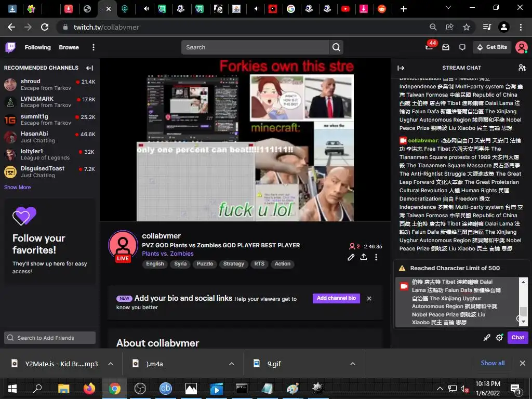Dismiss the add bio banner

(x=369, y=299)
